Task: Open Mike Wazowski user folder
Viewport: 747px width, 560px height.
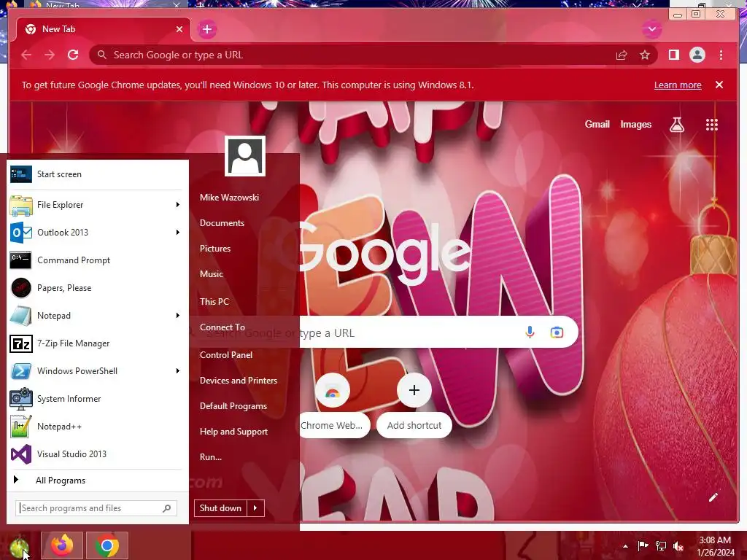Action: point(229,197)
